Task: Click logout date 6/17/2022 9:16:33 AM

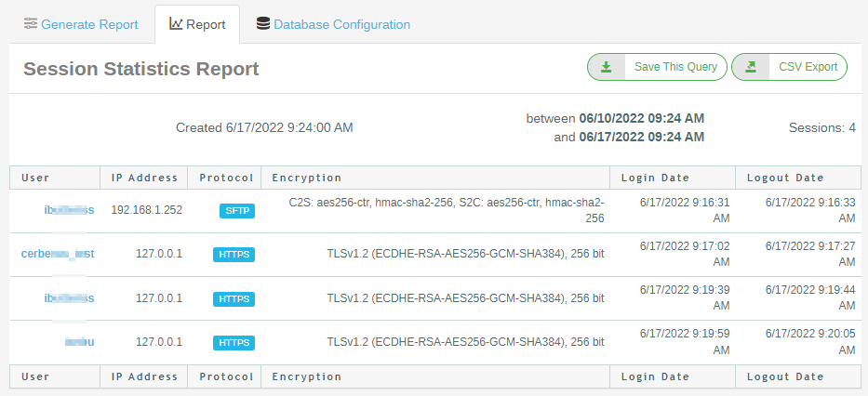Action: pos(810,211)
